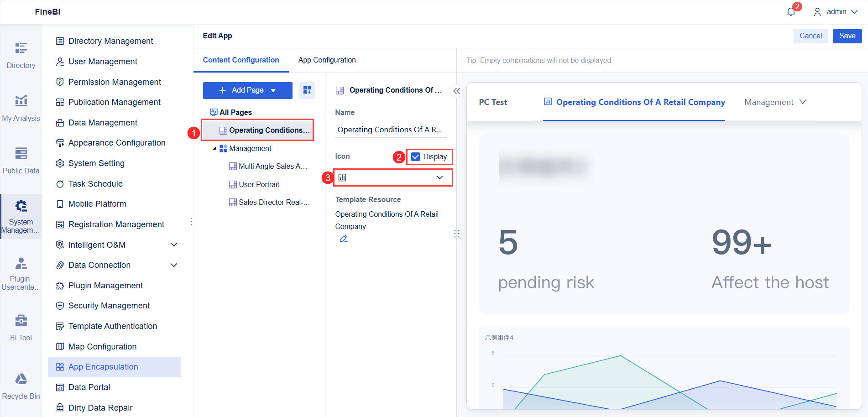
Task: Click the Cancel button
Action: coord(810,36)
